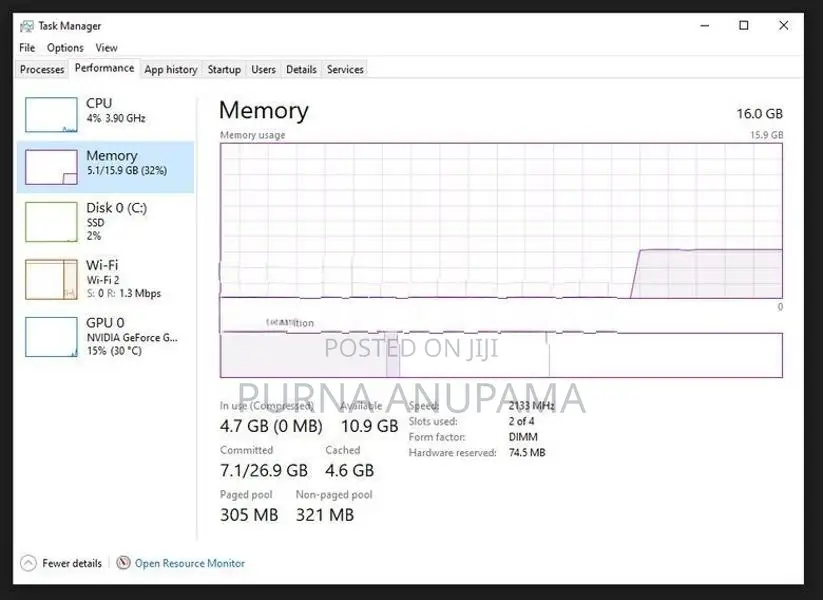Click the 7.1/26.9 GB committed value
Image resolution: width=823 pixels, height=600 pixels.
tap(264, 470)
